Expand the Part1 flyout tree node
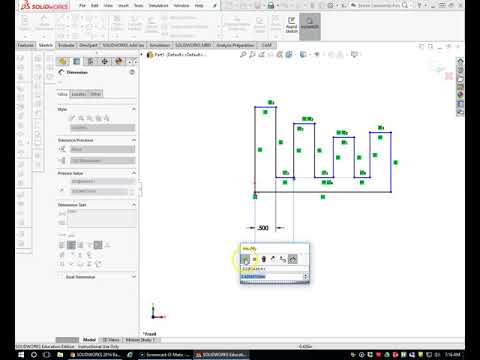The image size is (480, 360). click(142, 54)
